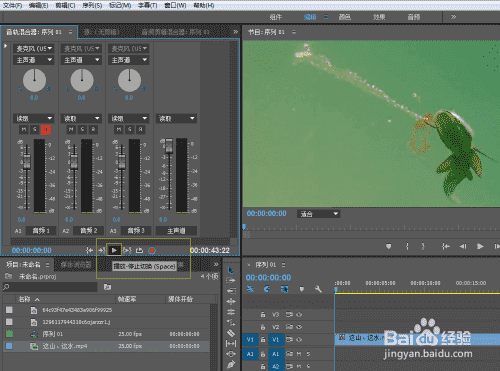
Task: Open automation mode dropdown for track 3
Action: (129, 118)
